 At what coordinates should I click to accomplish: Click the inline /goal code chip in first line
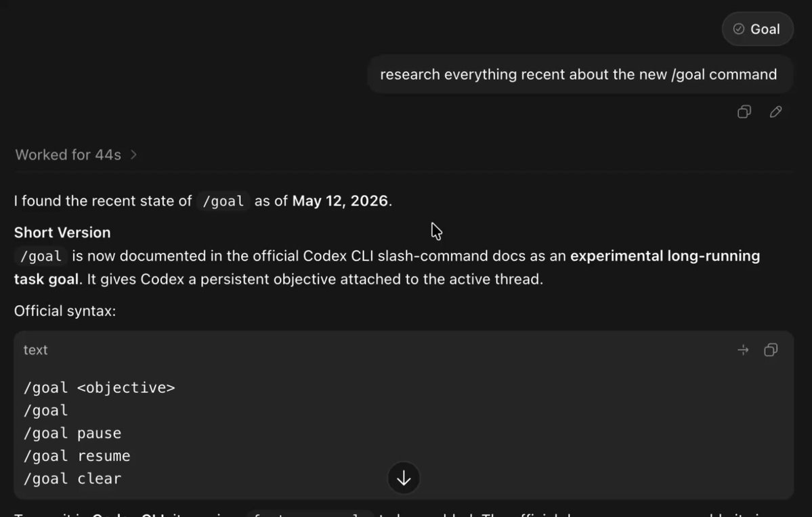[x=223, y=201]
